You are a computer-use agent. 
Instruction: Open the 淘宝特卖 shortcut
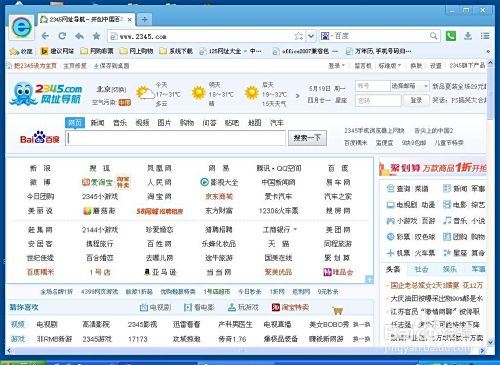click(290, 307)
